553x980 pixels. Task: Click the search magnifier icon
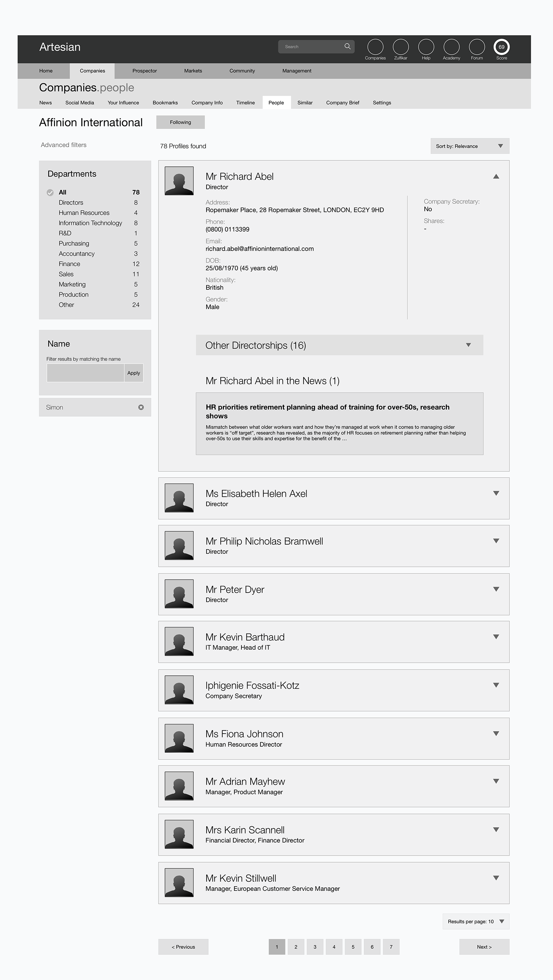tap(347, 47)
